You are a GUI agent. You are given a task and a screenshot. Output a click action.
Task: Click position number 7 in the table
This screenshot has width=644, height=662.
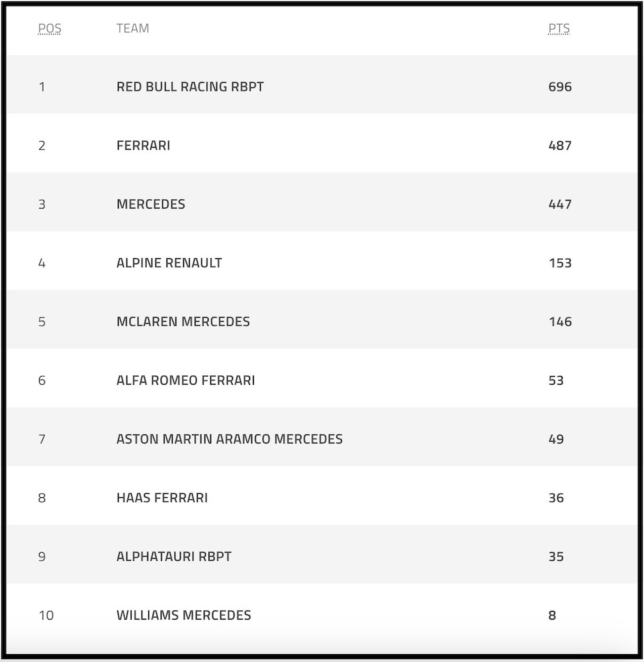point(42,439)
